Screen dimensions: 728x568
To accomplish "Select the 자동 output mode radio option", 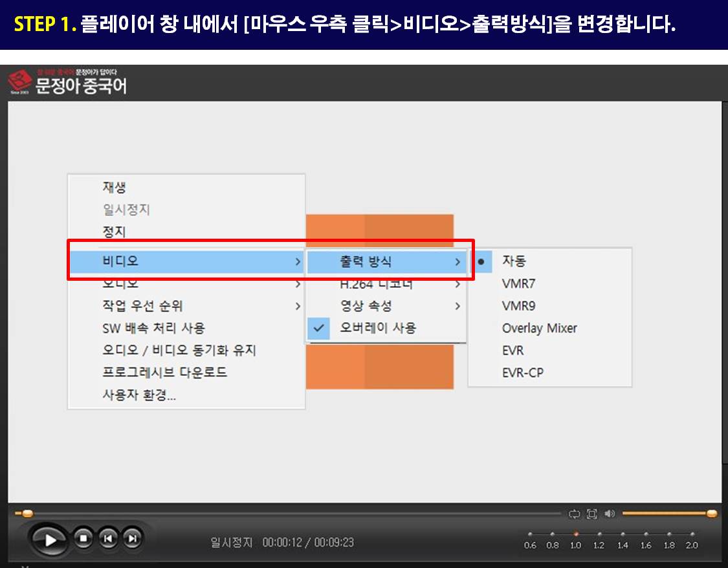I will (514, 261).
